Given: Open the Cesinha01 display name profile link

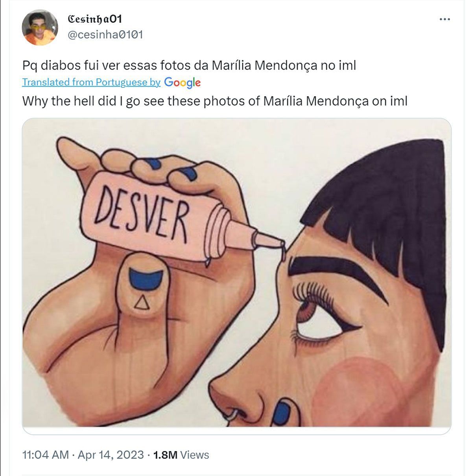Looking at the screenshot, I should click(95, 18).
